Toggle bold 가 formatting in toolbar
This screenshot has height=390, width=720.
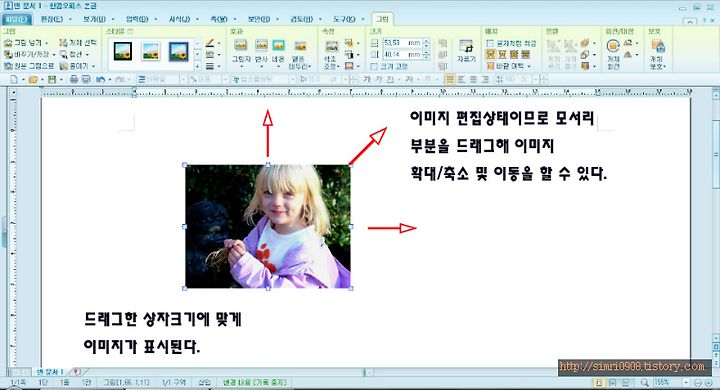366,79
